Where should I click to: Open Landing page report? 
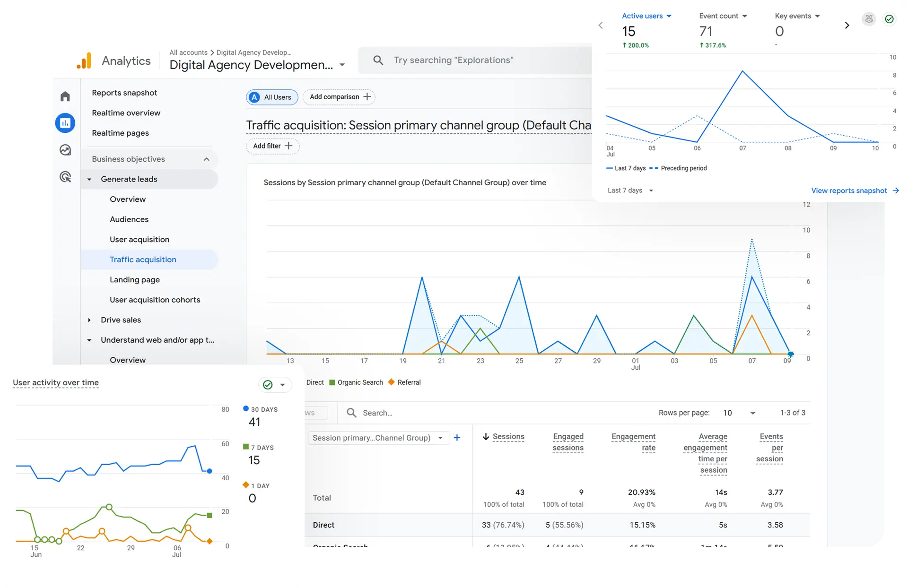click(x=135, y=280)
